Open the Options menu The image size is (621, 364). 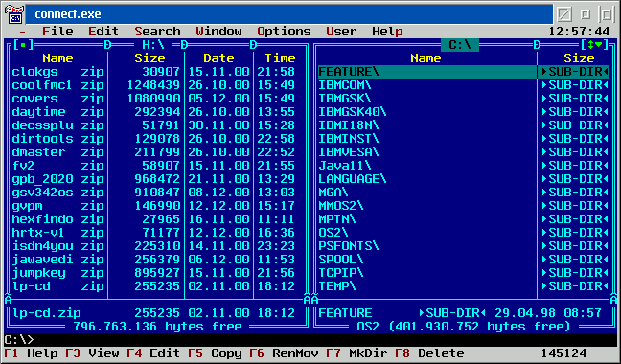coord(284,32)
